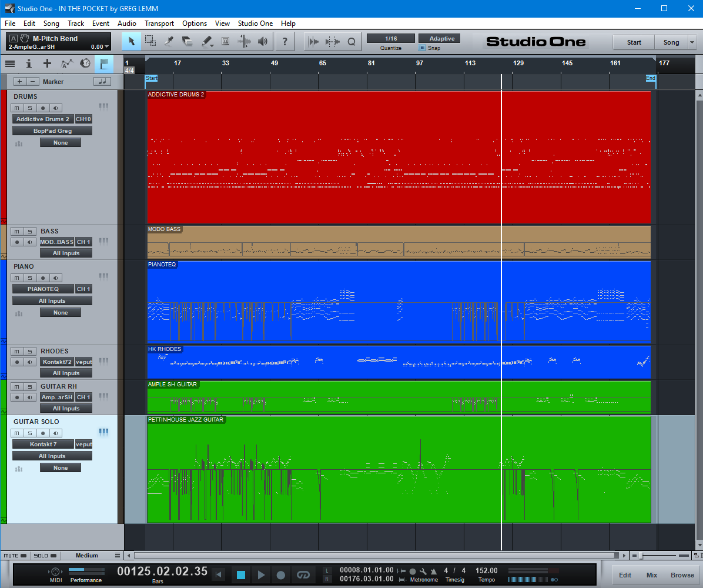
Task: Toggle the Loop button in transport
Action: [303, 574]
